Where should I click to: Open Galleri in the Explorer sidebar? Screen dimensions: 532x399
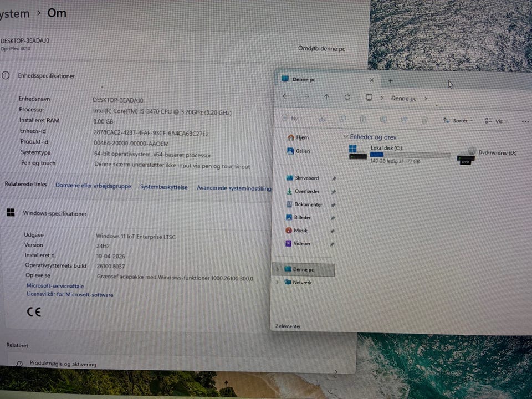(x=299, y=151)
